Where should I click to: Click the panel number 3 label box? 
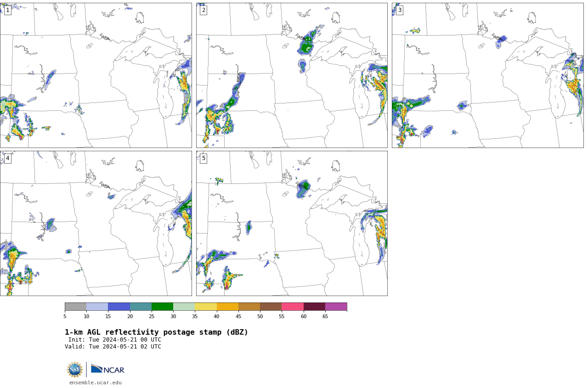coord(399,10)
